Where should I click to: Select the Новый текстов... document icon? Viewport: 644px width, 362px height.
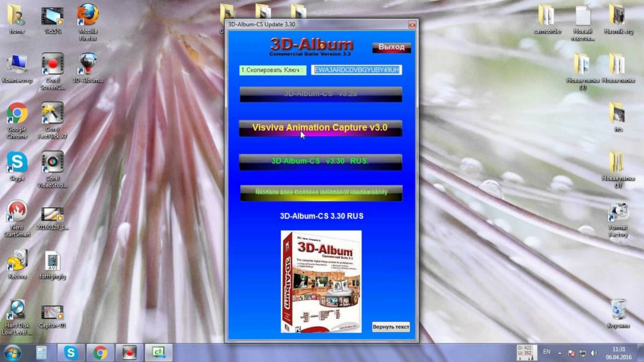[583, 23]
